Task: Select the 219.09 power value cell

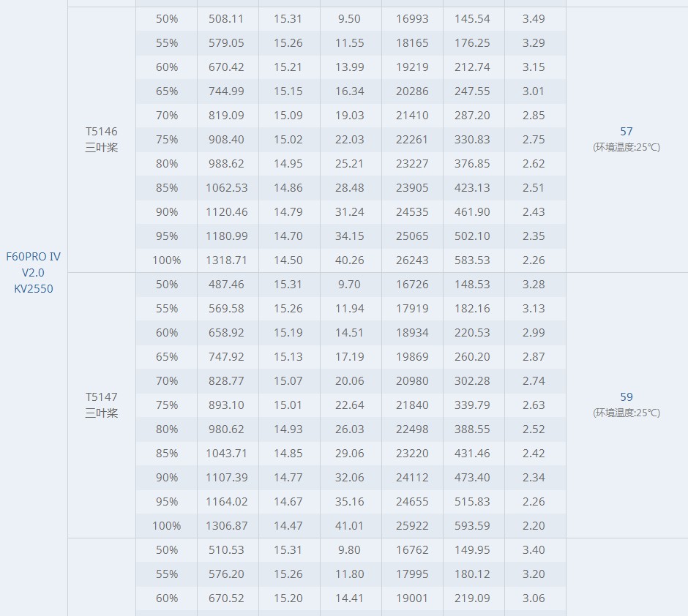Action: coord(472,598)
